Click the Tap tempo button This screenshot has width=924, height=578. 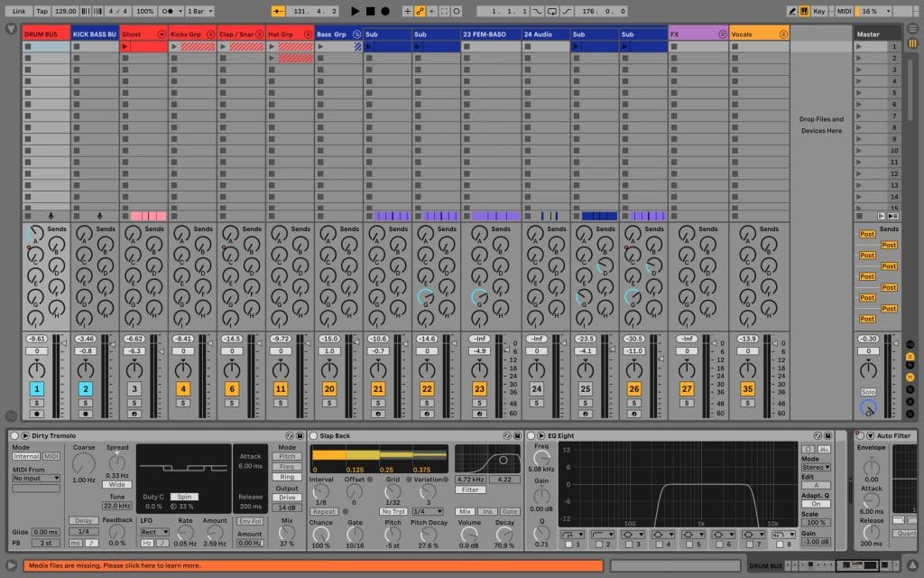tap(44, 11)
